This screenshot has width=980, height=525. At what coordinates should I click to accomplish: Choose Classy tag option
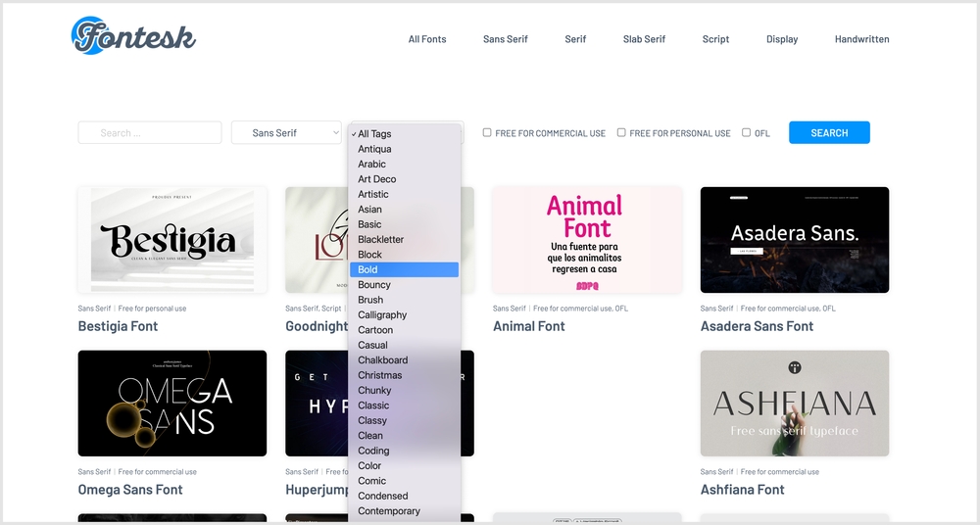(405, 420)
